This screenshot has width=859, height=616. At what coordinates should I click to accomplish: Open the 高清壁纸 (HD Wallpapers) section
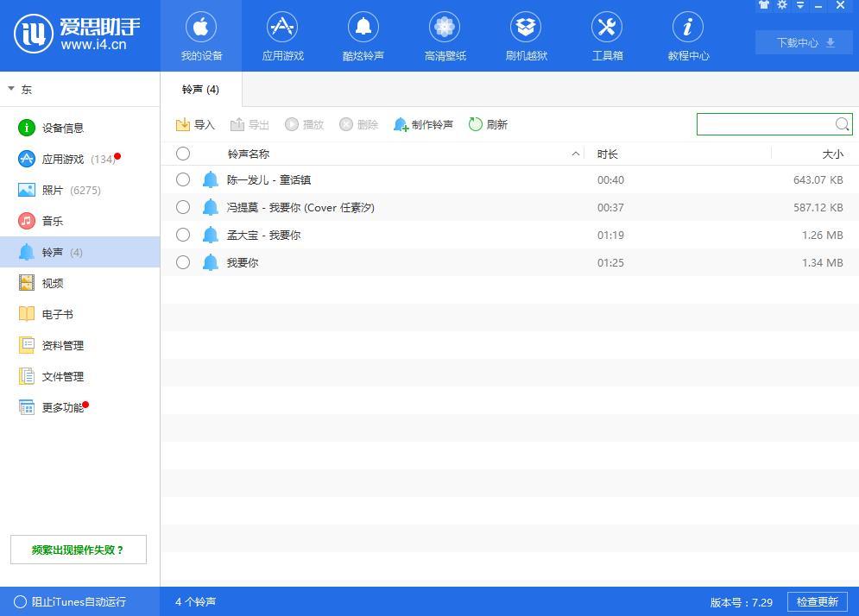click(x=444, y=35)
